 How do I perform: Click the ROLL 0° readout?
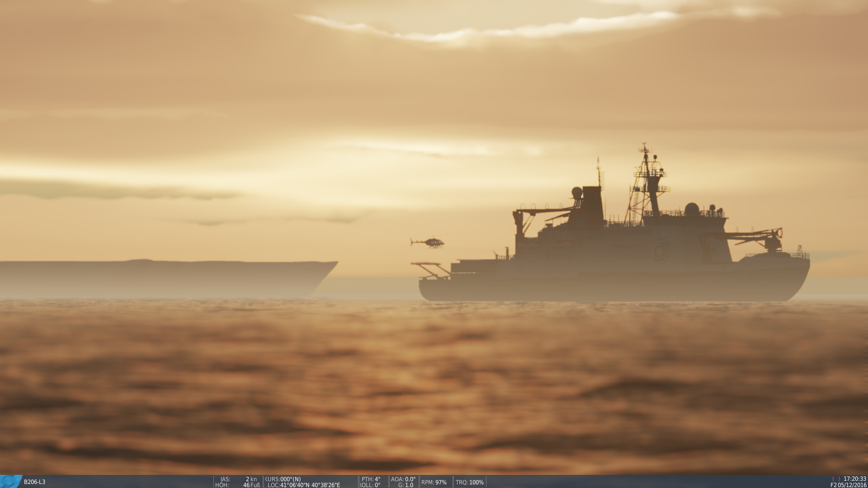(x=370, y=485)
